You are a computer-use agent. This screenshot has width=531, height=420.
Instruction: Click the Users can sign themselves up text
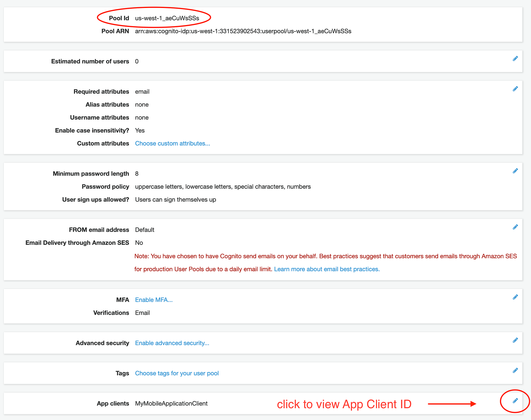[176, 199]
